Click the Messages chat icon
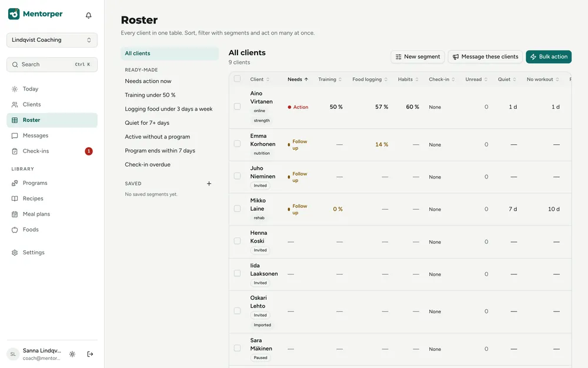The image size is (588, 368). coord(15,135)
